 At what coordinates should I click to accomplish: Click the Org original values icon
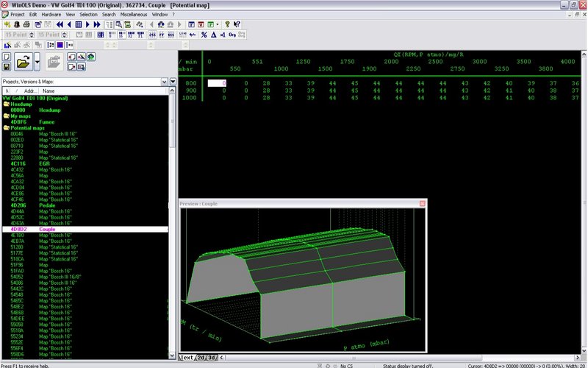tap(232, 35)
